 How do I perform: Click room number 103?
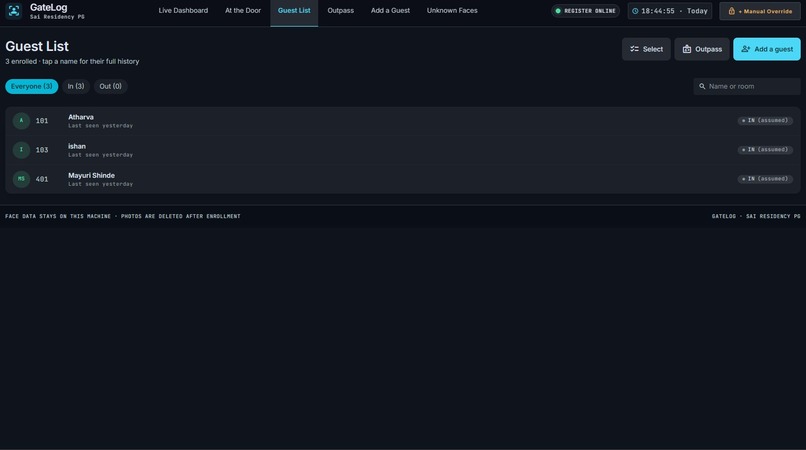point(42,150)
